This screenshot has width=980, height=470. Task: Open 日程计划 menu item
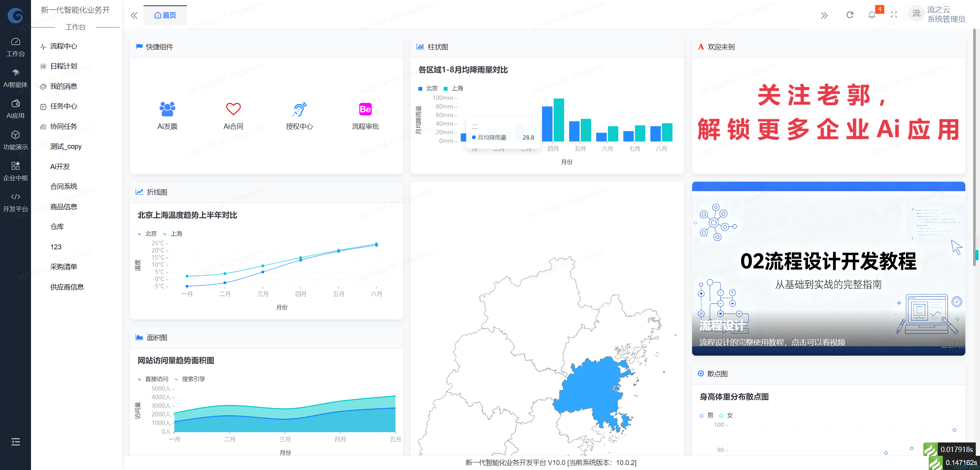[x=64, y=66]
